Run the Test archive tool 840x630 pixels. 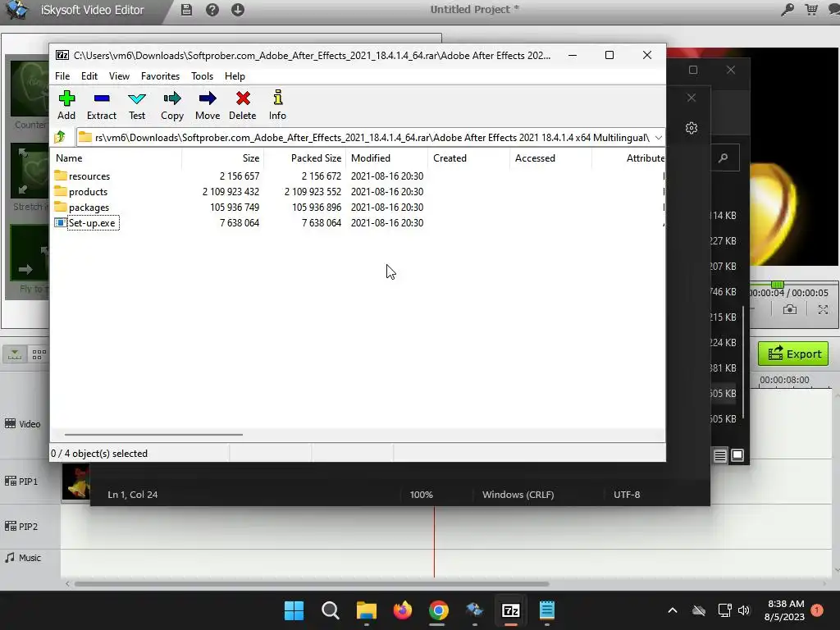(x=137, y=105)
